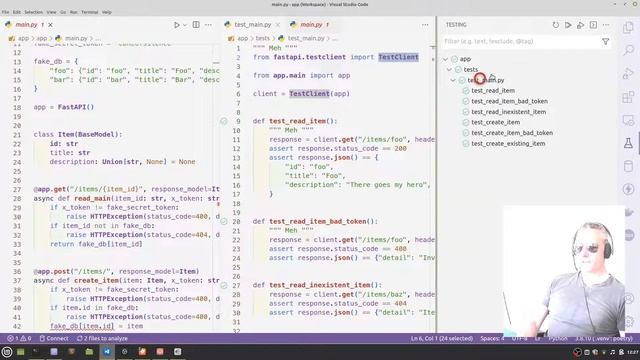Open Remote Explorer in activity bar
This screenshot has height=360, width=640.
coord(628,120)
